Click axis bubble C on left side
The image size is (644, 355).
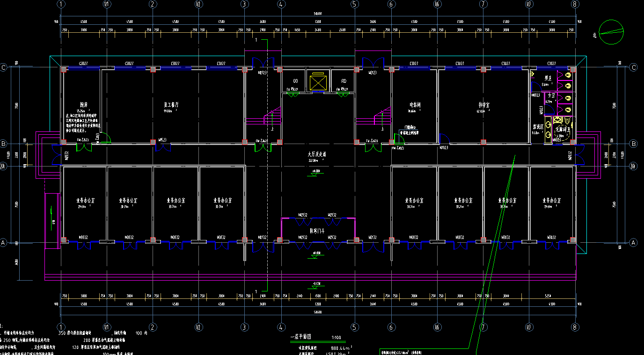click(4, 67)
